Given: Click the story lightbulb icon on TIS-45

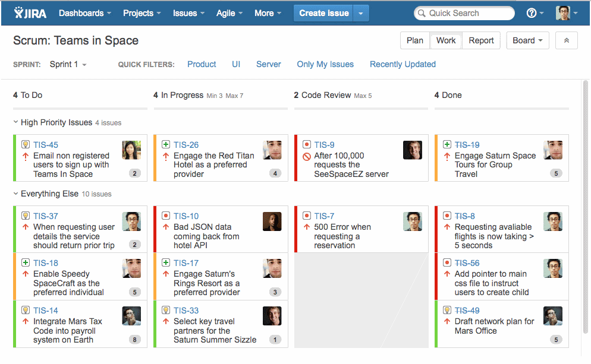Looking at the screenshot, I should pyautogui.click(x=24, y=144).
